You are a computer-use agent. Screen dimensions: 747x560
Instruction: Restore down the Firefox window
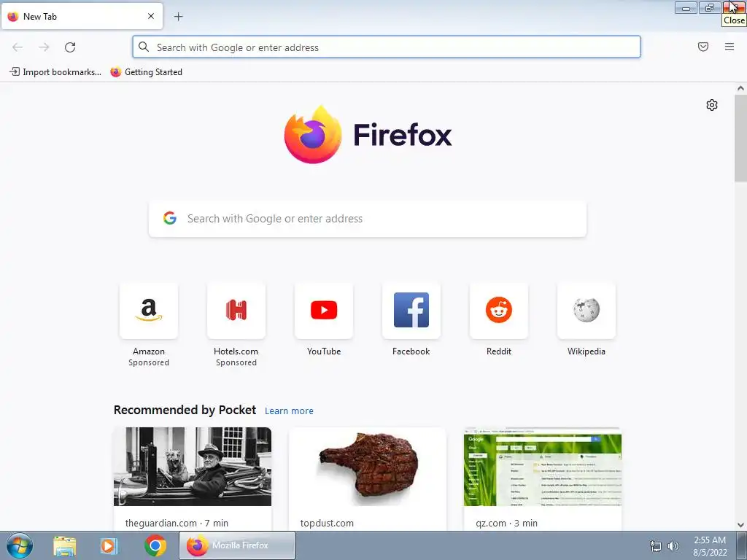coord(710,7)
